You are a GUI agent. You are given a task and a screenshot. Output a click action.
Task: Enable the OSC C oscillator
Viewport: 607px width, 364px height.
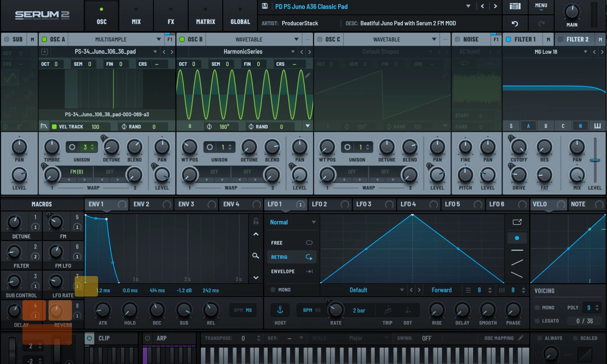[x=319, y=39]
